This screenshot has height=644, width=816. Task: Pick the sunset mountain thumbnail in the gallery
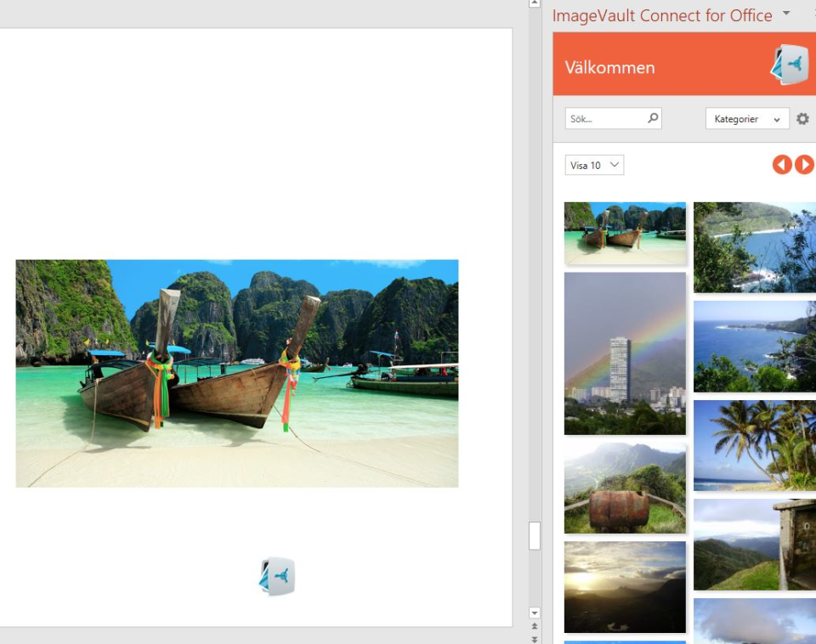click(x=625, y=586)
